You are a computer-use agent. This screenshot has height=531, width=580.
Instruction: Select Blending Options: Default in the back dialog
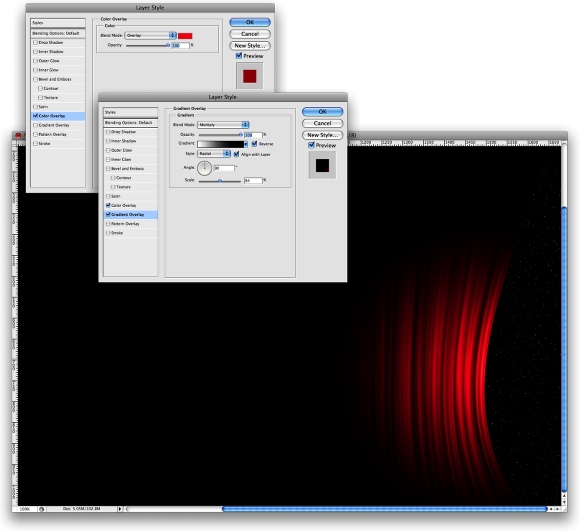tap(58, 33)
